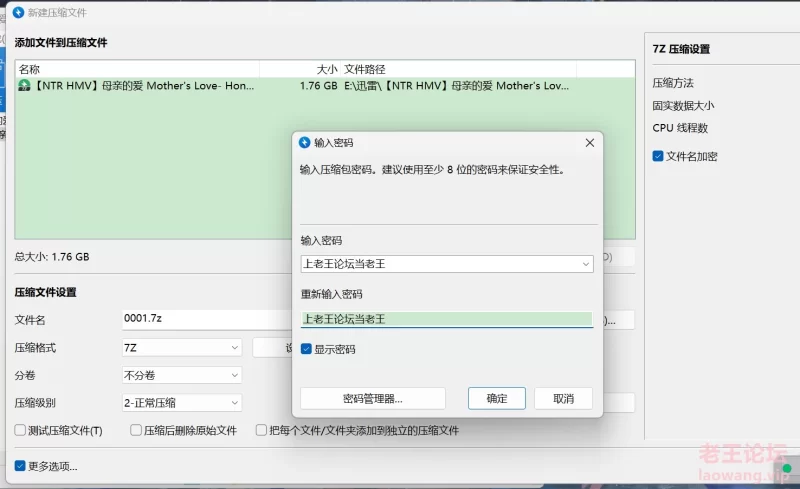Uncheck the 显示密码 checkbox
The image size is (800, 489).
tap(306, 349)
